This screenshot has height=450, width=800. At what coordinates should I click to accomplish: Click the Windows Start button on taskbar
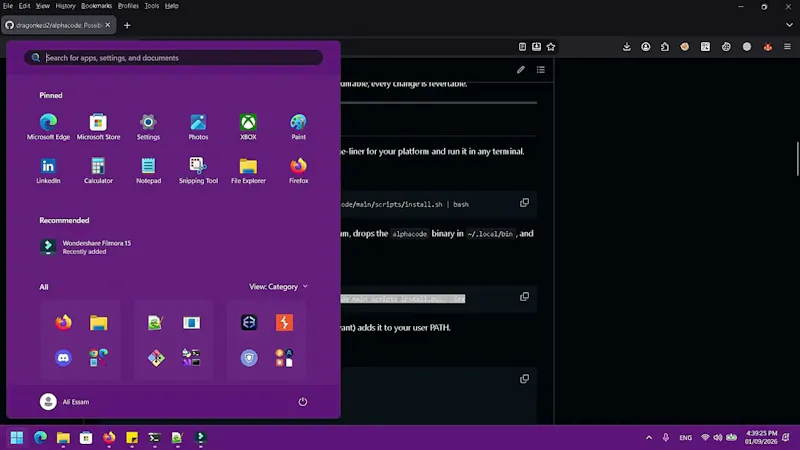click(x=16, y=437)
